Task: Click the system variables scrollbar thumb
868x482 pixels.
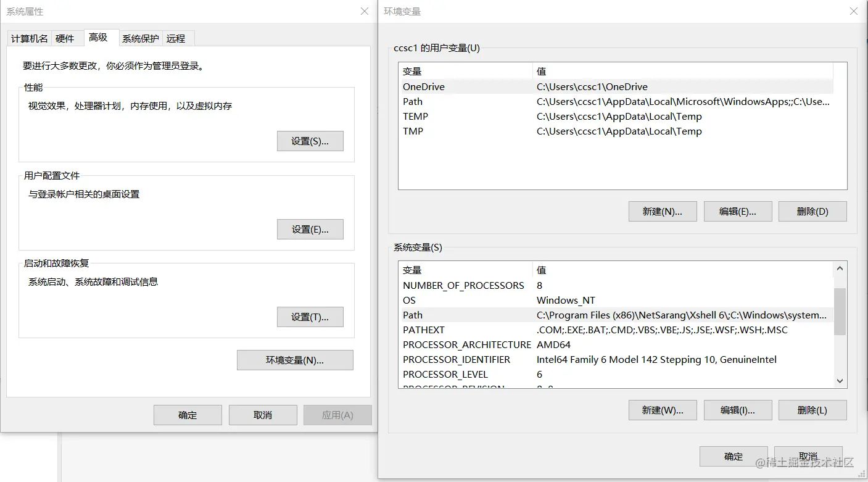Action: tap(840, 312)
